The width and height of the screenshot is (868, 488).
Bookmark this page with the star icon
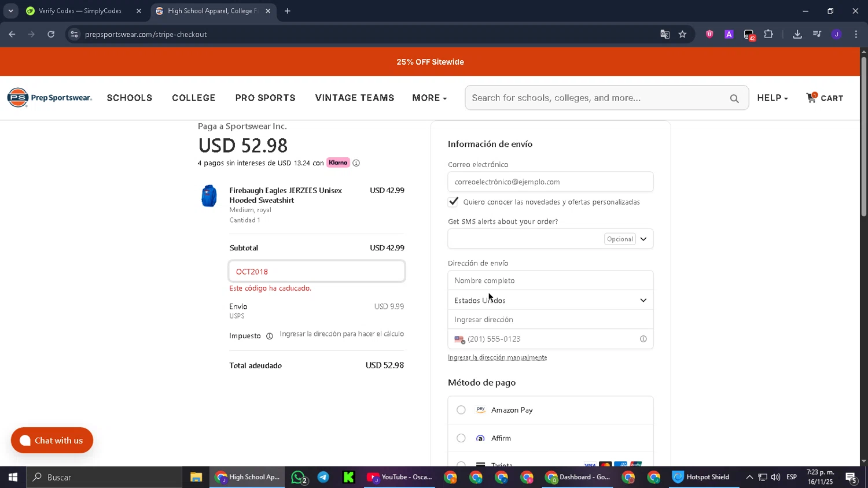point(683,34)
